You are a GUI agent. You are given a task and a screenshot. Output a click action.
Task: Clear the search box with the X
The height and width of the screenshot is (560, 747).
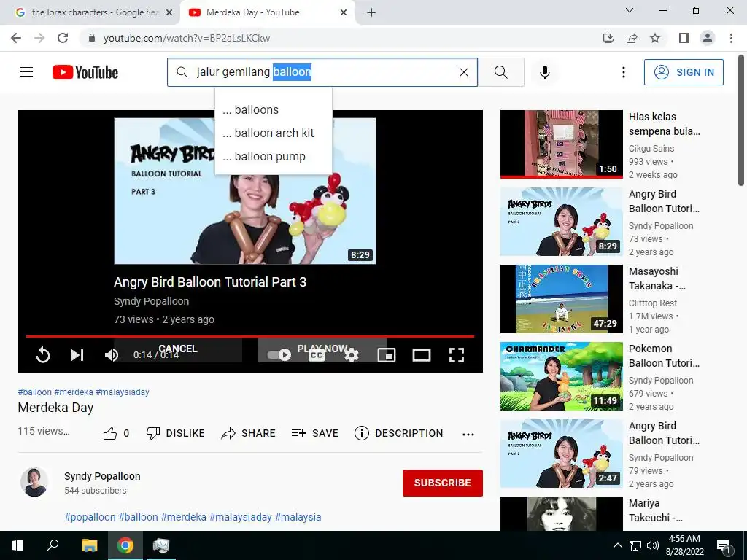[x=463, y=72]
